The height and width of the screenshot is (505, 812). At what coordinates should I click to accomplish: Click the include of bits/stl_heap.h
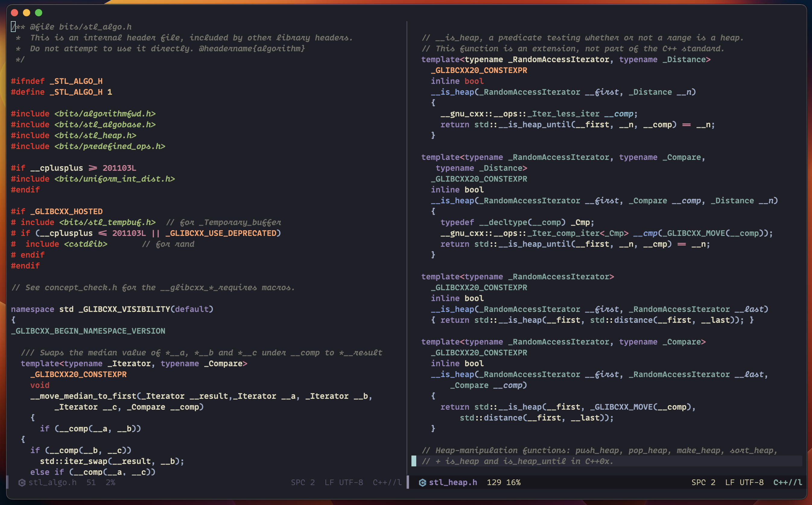pyautogui.click(x=74, y=135)
